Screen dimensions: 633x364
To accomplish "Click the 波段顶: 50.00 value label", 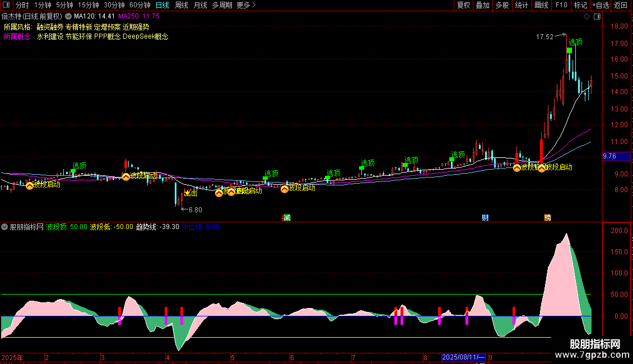I will pos(67,227).
